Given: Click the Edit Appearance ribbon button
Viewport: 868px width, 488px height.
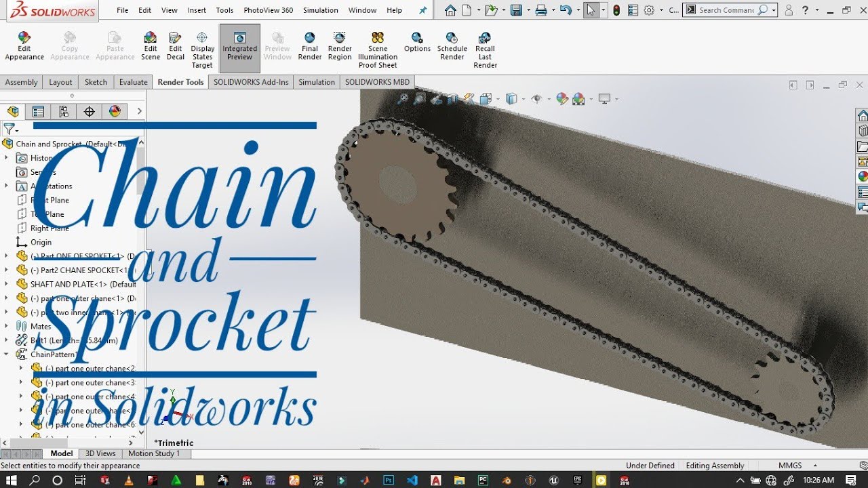Looking at the screenshot, I should pos(24,47).
